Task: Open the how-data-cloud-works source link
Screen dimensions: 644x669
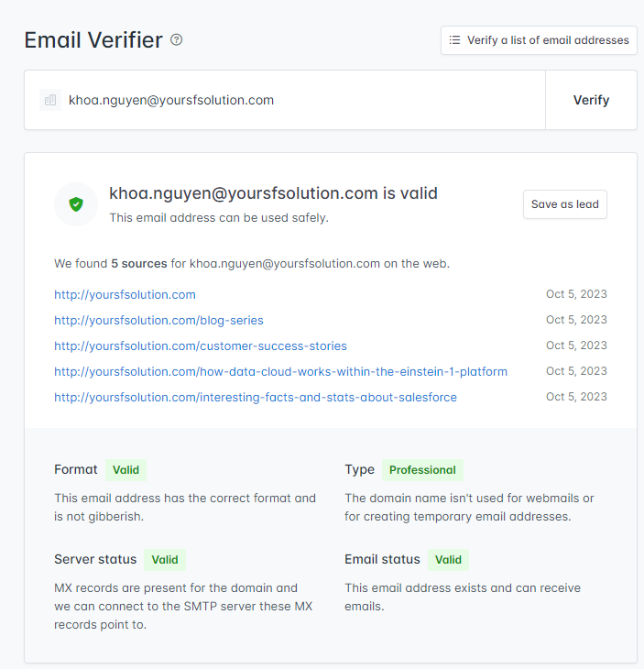Action: point(280,371)
